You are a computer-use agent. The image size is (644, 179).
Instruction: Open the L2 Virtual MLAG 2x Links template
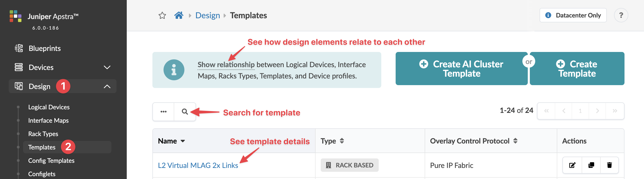tap(198, 165)
